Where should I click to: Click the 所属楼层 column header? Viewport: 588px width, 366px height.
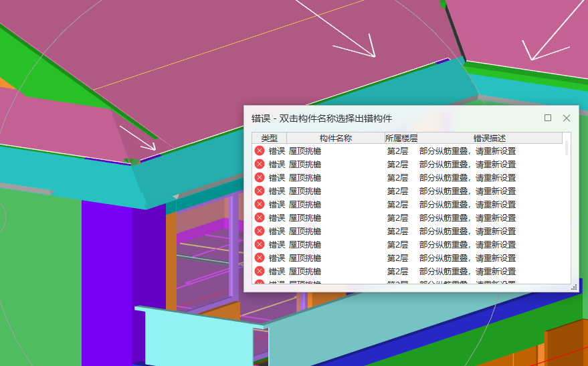(x=401, y=138)
